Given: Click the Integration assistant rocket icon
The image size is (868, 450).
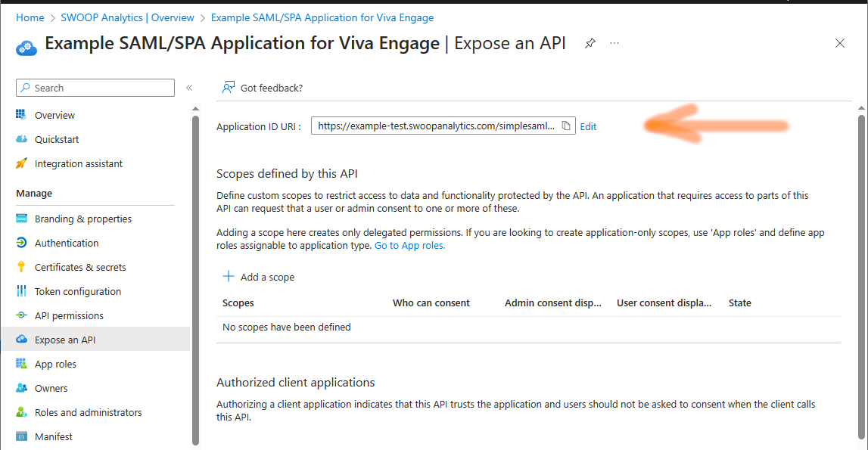Looking at the screenshot, I should [x=21, y=163].
